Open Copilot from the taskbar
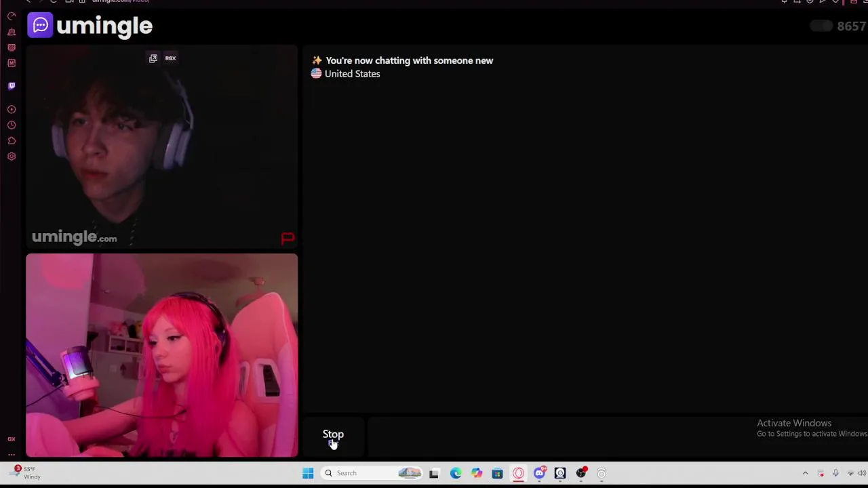The height and width of the screenshot is (488, 868). [477, 473]
